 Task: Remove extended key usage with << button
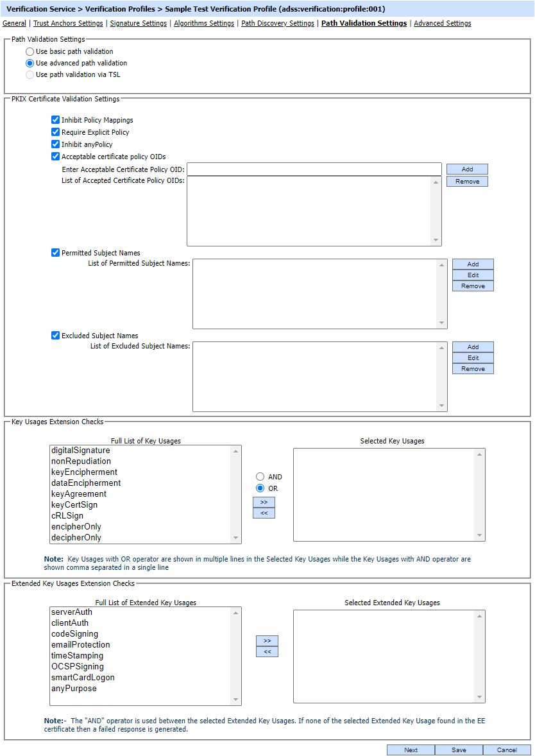coord(267,651)
